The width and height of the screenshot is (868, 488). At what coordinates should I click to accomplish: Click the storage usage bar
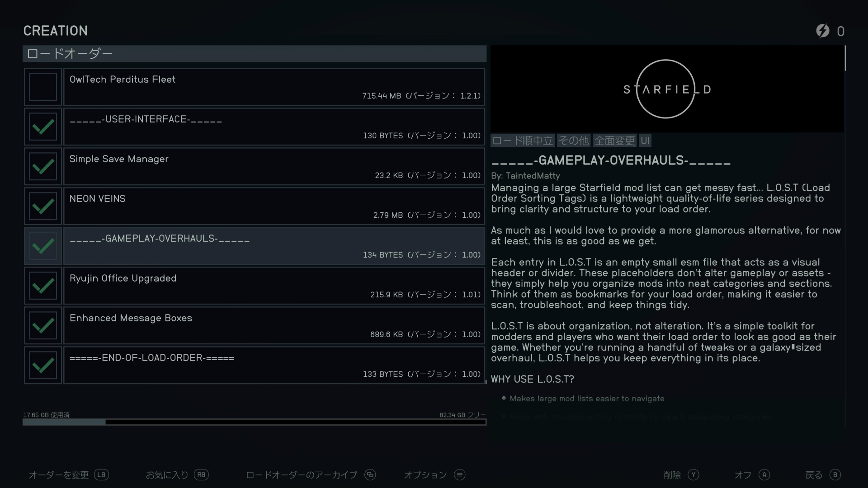point(254,422)
